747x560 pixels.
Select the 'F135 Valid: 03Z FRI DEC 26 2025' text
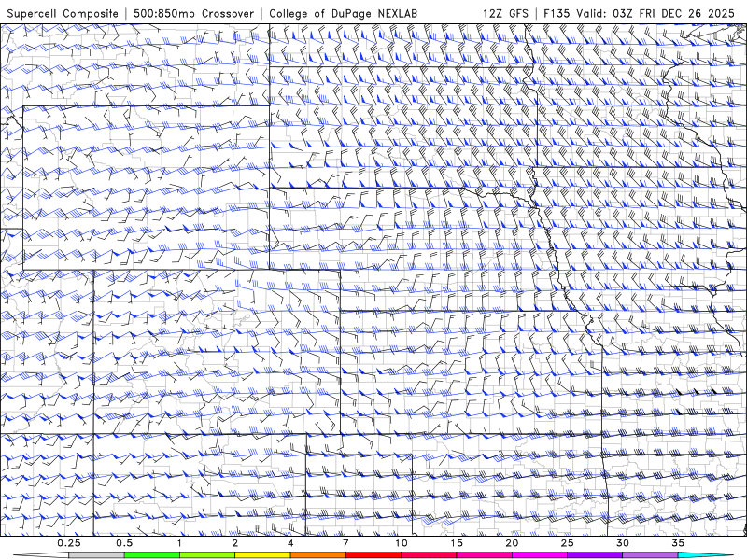[639, 14]
